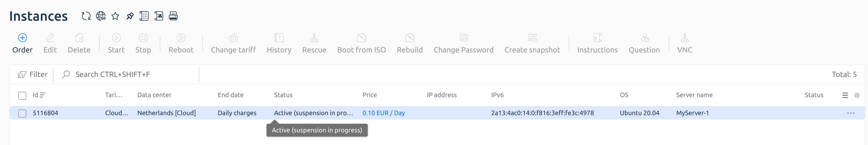
Task: Open the list document icon
Action: click(x=144, y=16)
